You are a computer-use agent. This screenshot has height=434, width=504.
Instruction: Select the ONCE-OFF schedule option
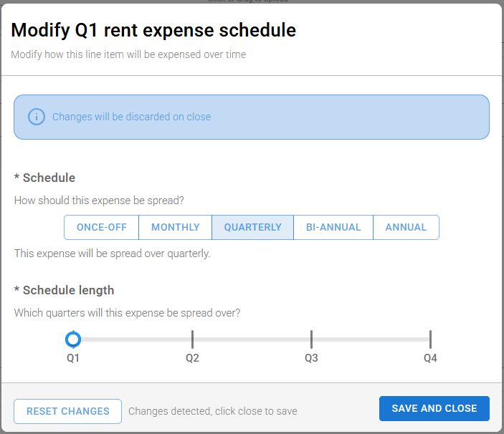[102, 227]
